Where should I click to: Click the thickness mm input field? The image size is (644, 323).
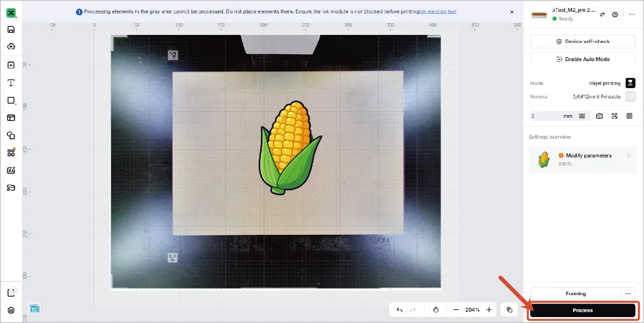(560, 116)
